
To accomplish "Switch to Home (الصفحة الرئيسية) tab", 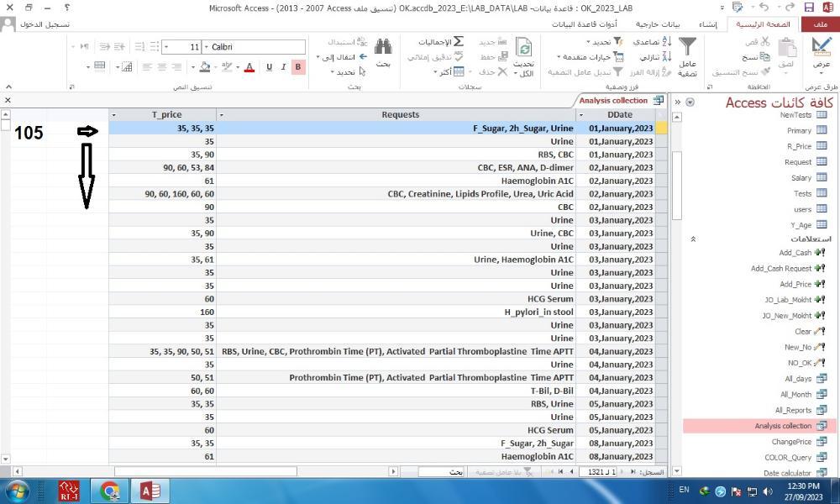I will [763, 24].
